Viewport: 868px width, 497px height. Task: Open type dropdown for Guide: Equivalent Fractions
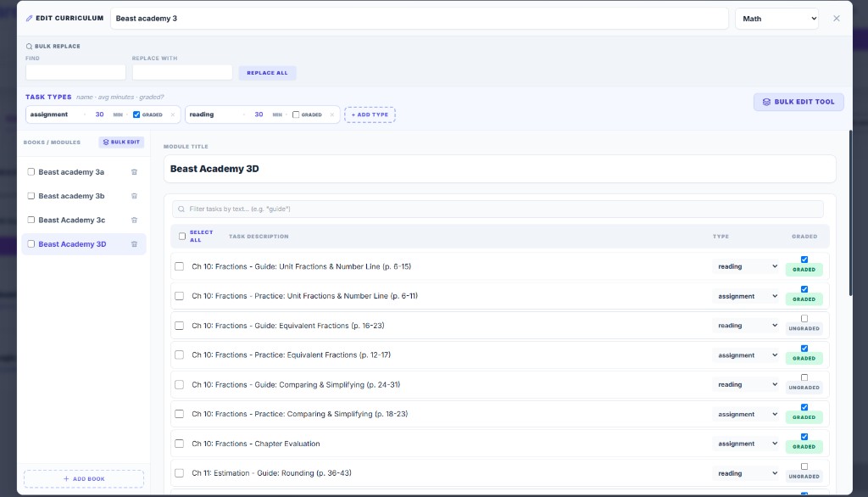pos(747,326)
